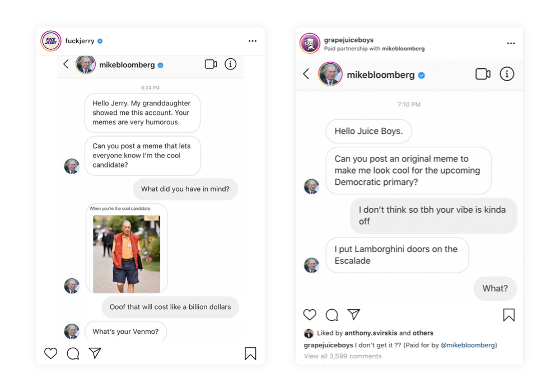This screenshot has width=560, height=392.
Task: Click the back arrow in the grapejuiceboys chat
Action: coord(306,74)
